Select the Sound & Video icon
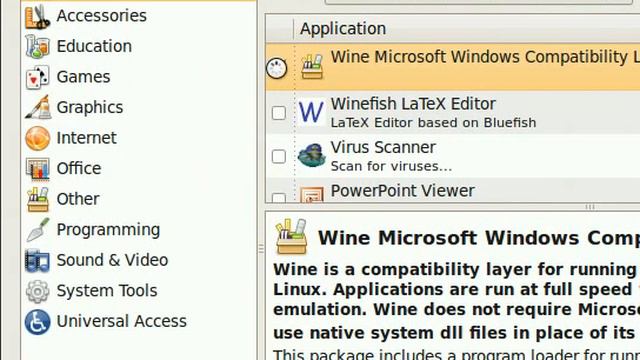Image resolution: width=640 pixels, height=360 pixels. (37, 260)
